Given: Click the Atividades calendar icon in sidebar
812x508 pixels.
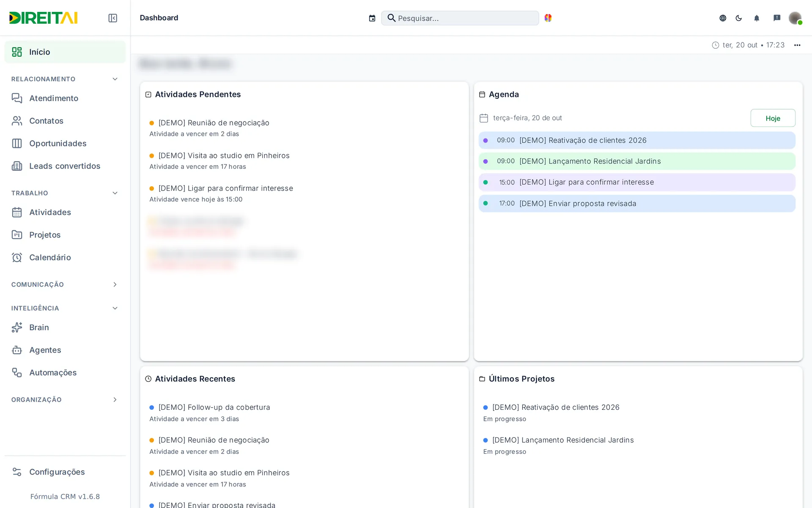Looking at the screenshot, I should pyautogui.click(x=17, y=212).
